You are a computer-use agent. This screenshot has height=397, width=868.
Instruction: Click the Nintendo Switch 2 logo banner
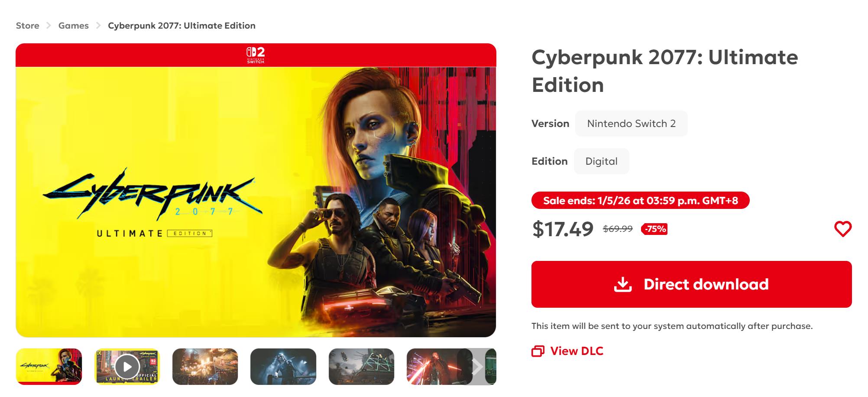(256, 55)
